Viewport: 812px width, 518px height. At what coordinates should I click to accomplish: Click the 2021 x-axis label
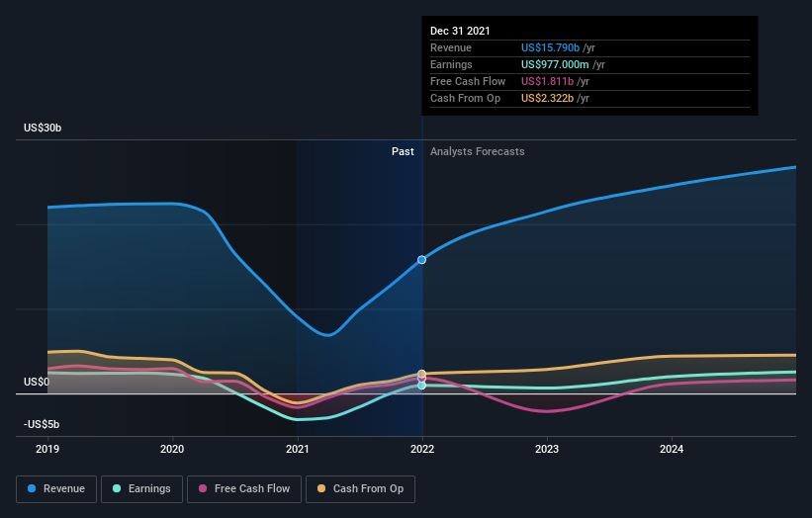pyautogui.click(x=298, y=449)
